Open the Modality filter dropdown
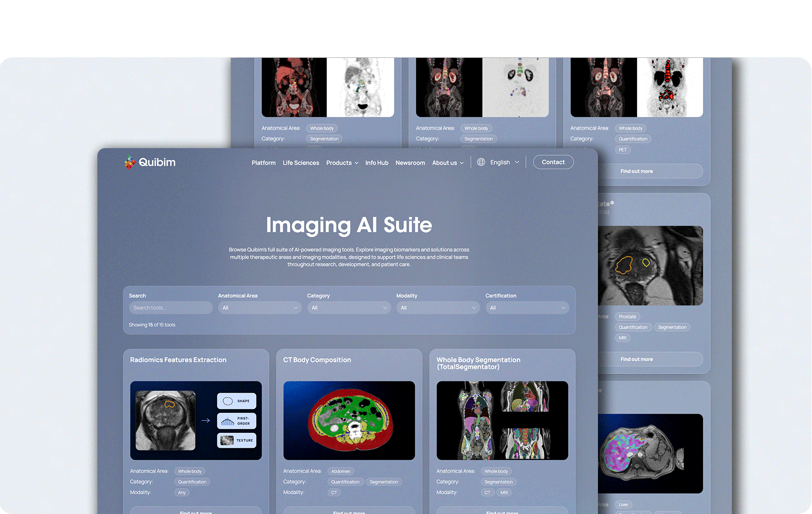This screenshot has height=514, width=812. 438,307
